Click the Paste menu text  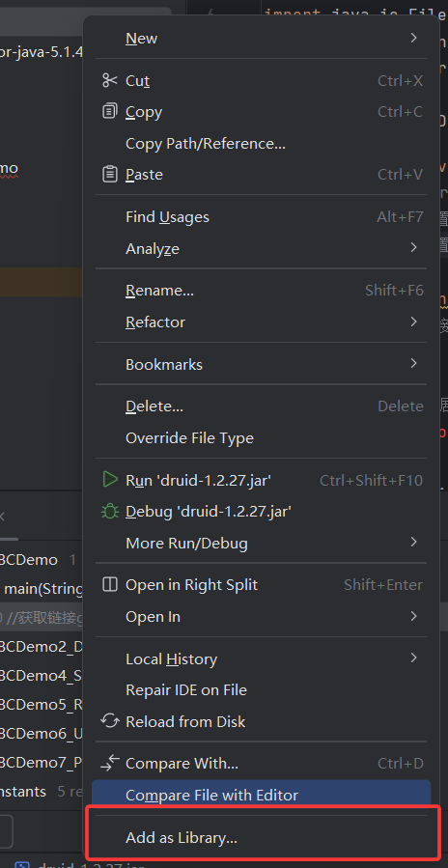coord(144,175)
